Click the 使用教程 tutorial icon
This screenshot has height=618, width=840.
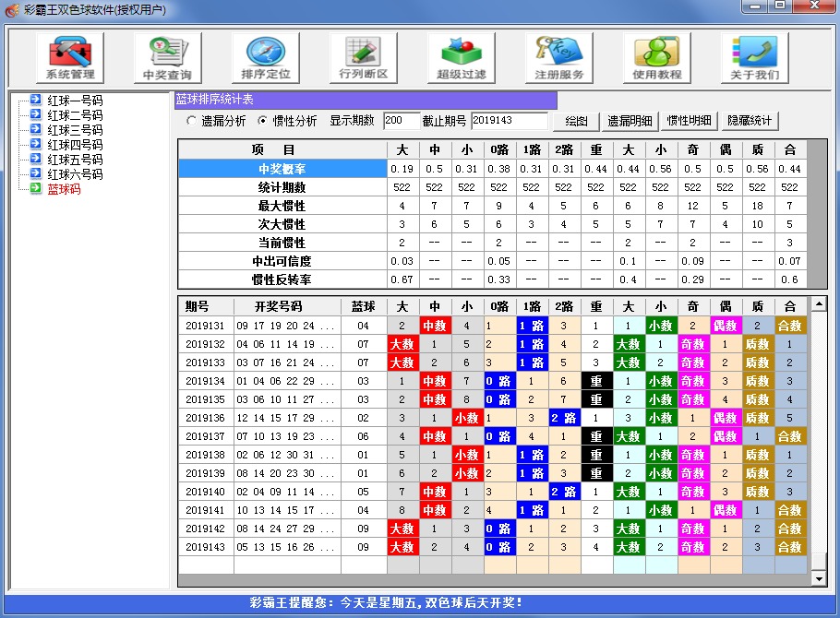(x=656, y=56)
